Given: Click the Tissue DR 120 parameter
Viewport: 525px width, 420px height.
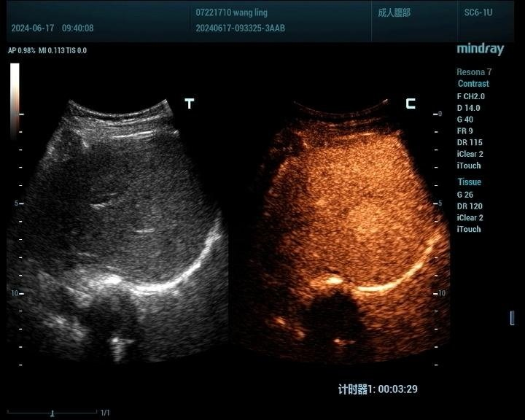Looking at the screenshot, I should point(470,206).
